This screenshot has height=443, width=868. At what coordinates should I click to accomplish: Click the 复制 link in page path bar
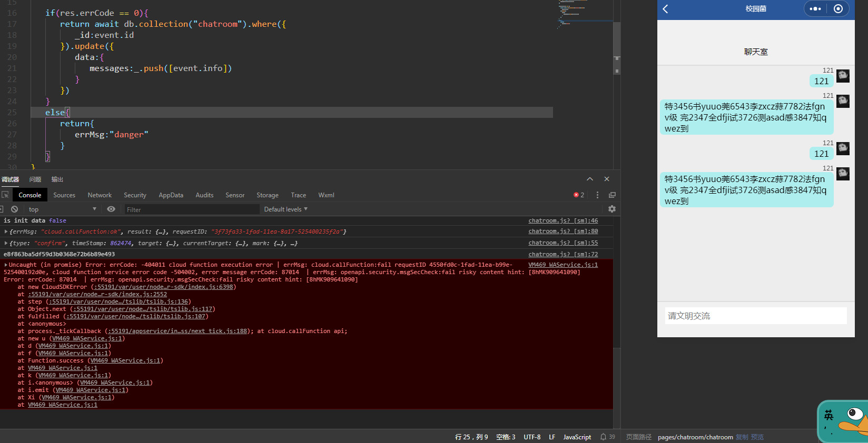(742, 437)
